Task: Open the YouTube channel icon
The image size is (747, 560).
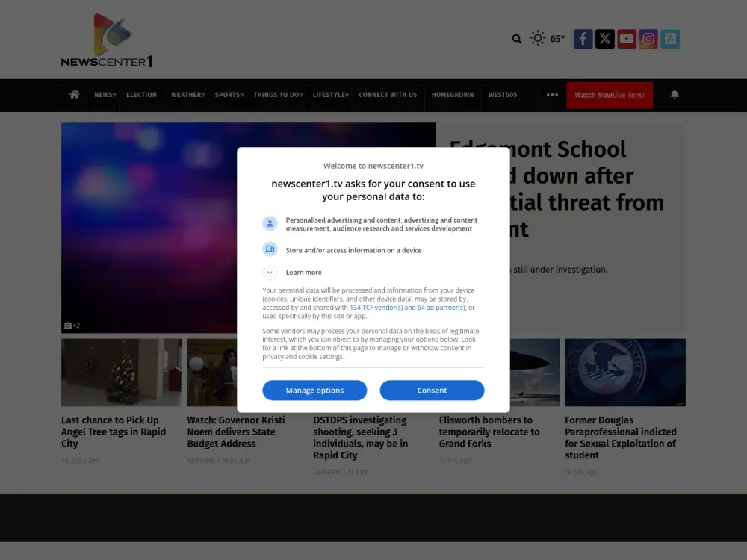Action: tap(626, 38)
